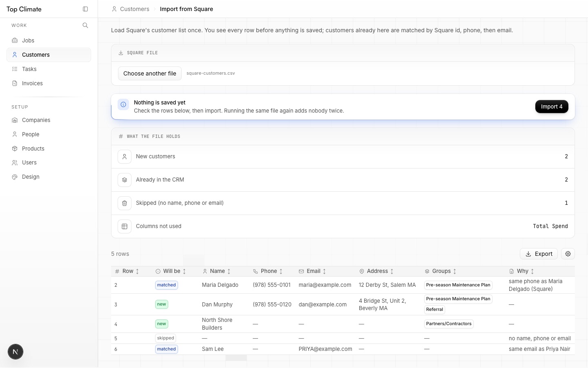The width and height of the screenshot is (588, 368).
Task: Click the Already in the CRM layers icon
Action: (x=125, y=180)
